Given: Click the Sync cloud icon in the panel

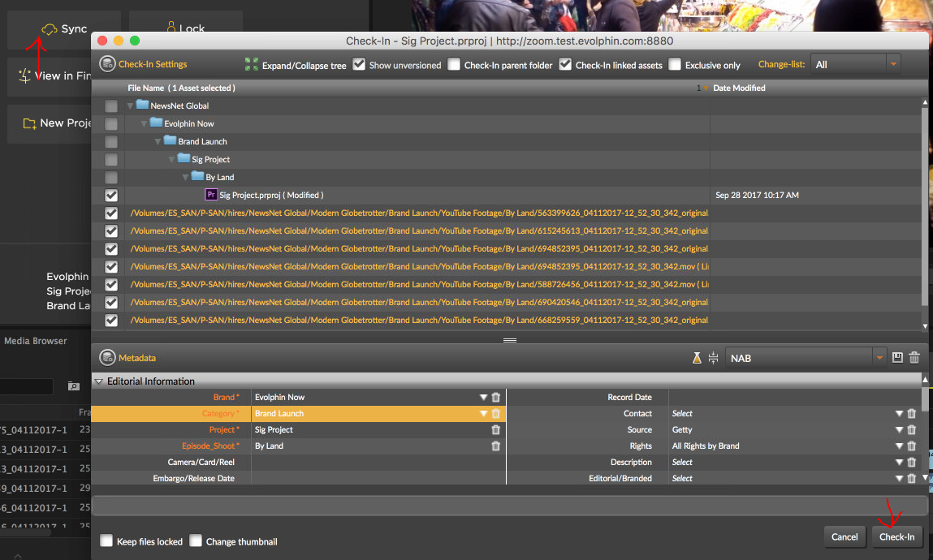Looking at the screenshot, I should tap(50, 28).
